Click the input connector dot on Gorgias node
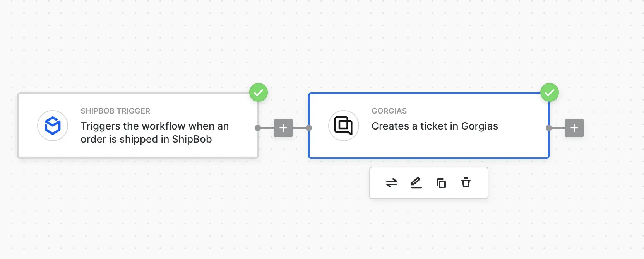 (x=309, y=128)
